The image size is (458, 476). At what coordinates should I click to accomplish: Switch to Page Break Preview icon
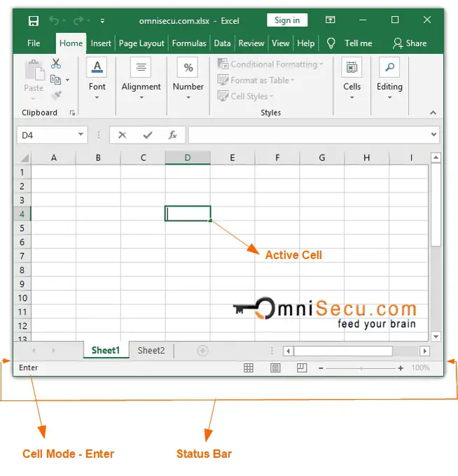tap(302, 368)
